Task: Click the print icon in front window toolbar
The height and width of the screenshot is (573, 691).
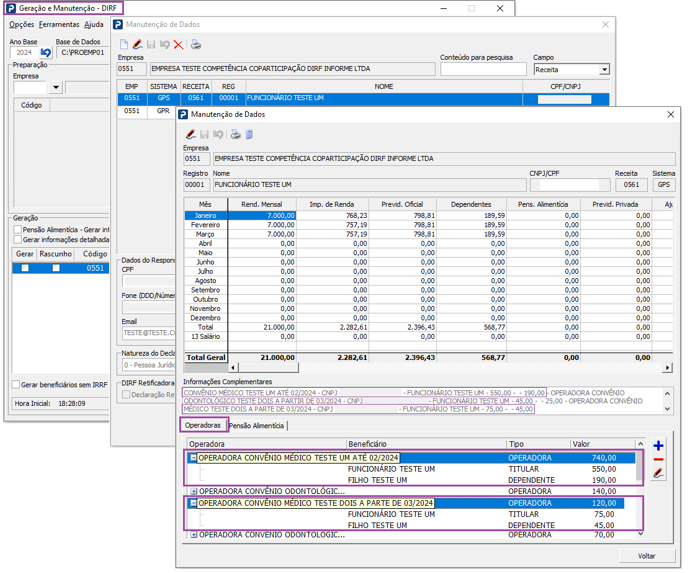Action: 235,134
